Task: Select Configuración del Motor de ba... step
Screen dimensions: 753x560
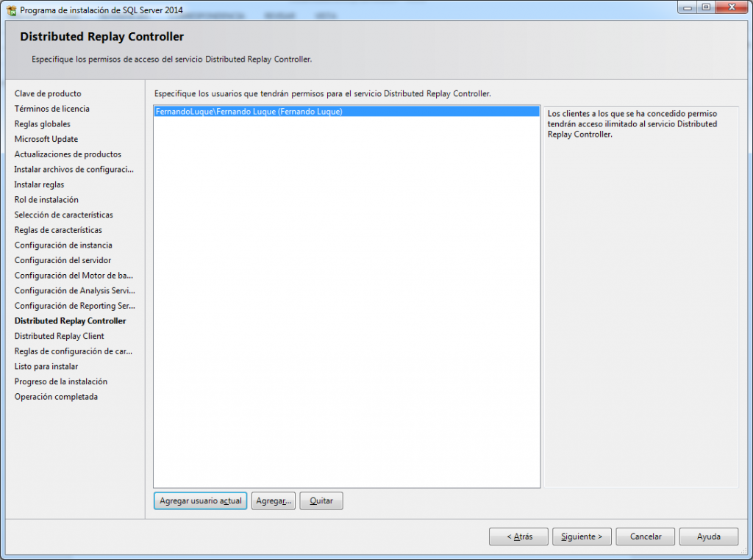Action: pyautogui.click(x=74, y=276)
